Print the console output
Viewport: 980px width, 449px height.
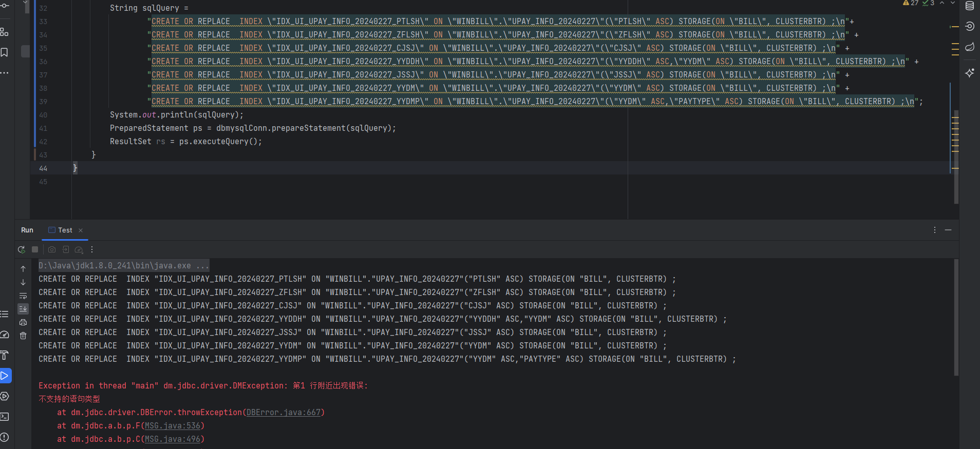tap(23, 322)
